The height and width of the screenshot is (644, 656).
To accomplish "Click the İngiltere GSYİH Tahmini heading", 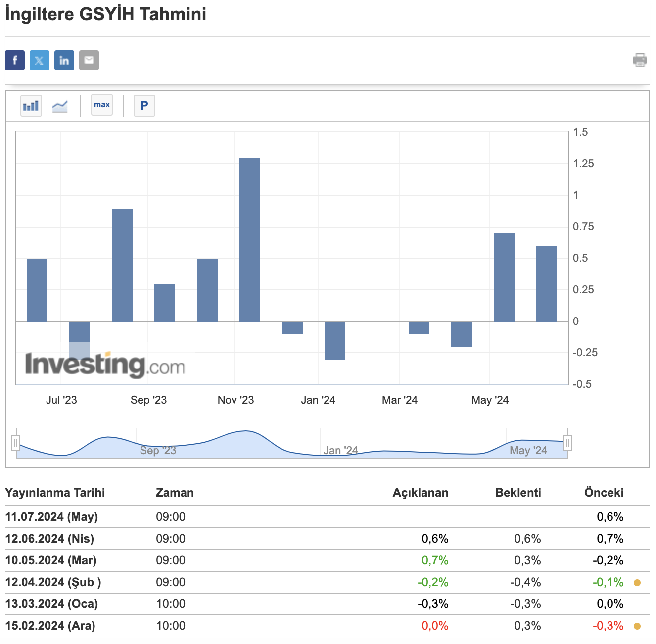I will click(x=105, y=13).
